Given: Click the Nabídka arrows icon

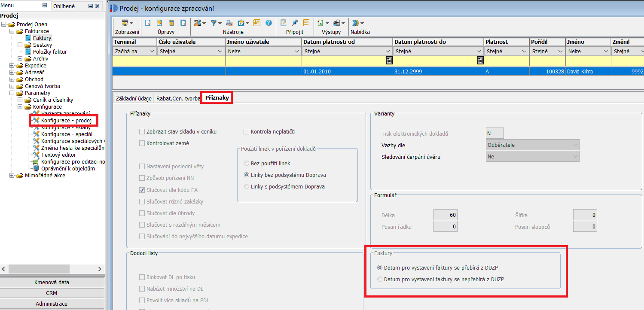Looking at the screenshot, I should click(356, 23).
